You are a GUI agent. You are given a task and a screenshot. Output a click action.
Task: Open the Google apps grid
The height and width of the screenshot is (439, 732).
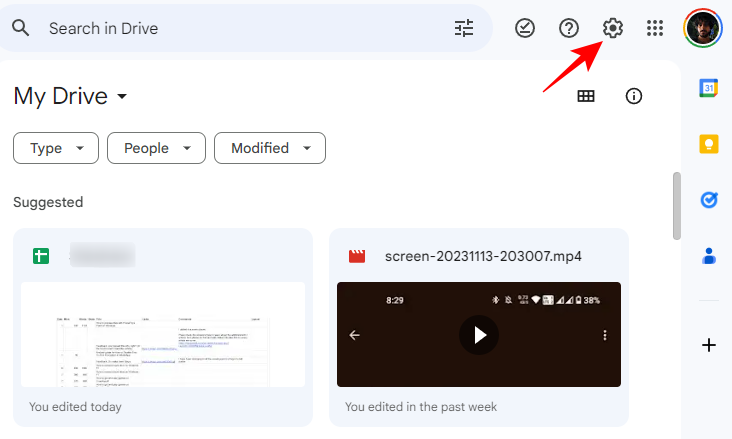tap(655, 28)
